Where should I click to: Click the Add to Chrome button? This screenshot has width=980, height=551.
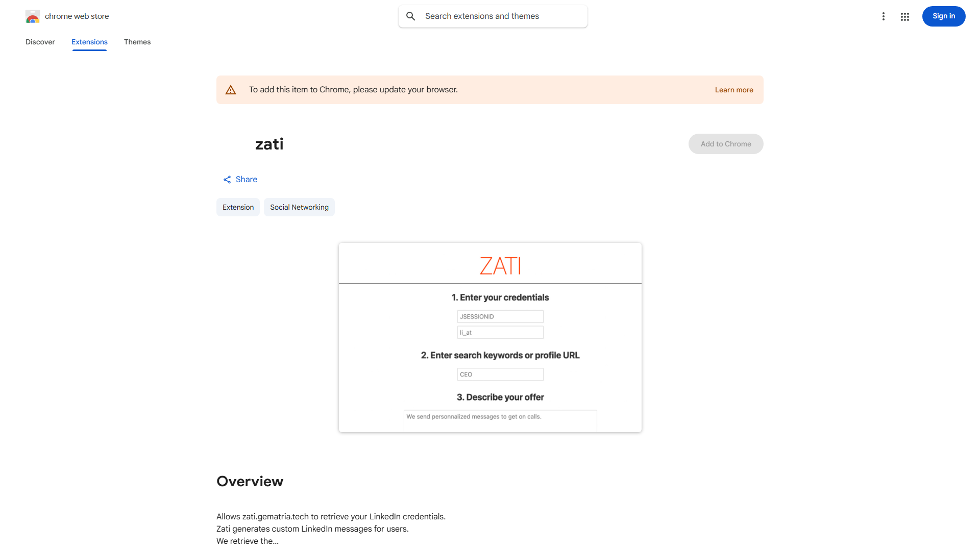(x=725, y=144)
